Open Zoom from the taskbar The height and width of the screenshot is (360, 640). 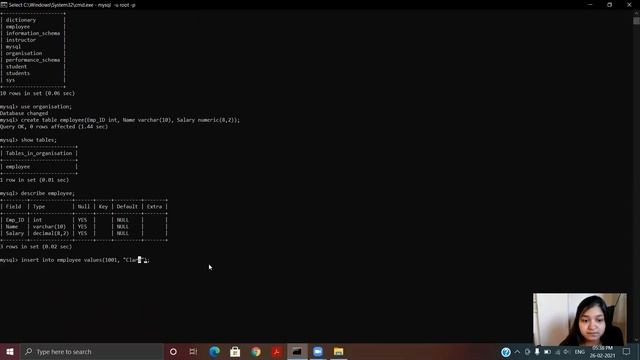coord(318,351)
